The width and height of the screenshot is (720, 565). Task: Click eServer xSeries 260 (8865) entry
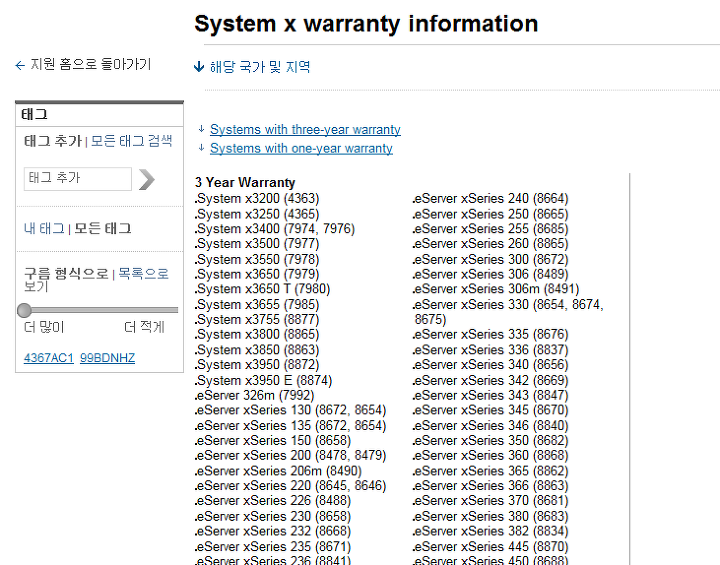tap(490, 243)
